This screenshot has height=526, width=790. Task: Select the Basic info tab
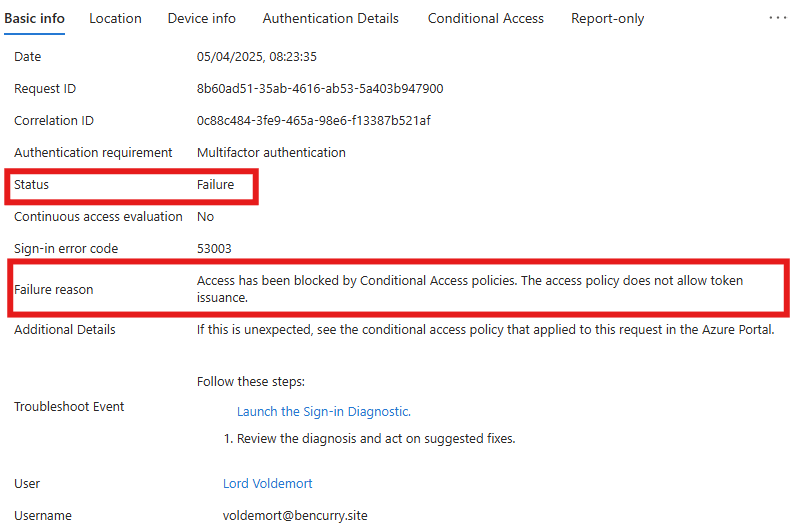click(34, 19)
